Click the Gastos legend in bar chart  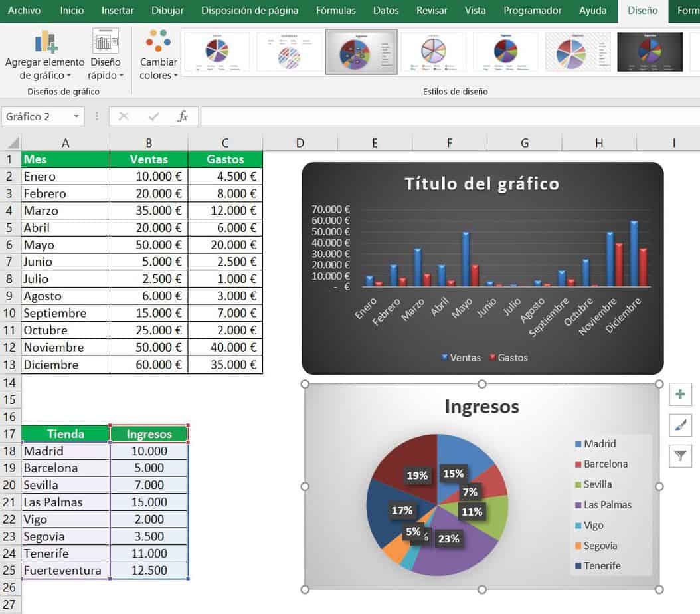point(509,358)
